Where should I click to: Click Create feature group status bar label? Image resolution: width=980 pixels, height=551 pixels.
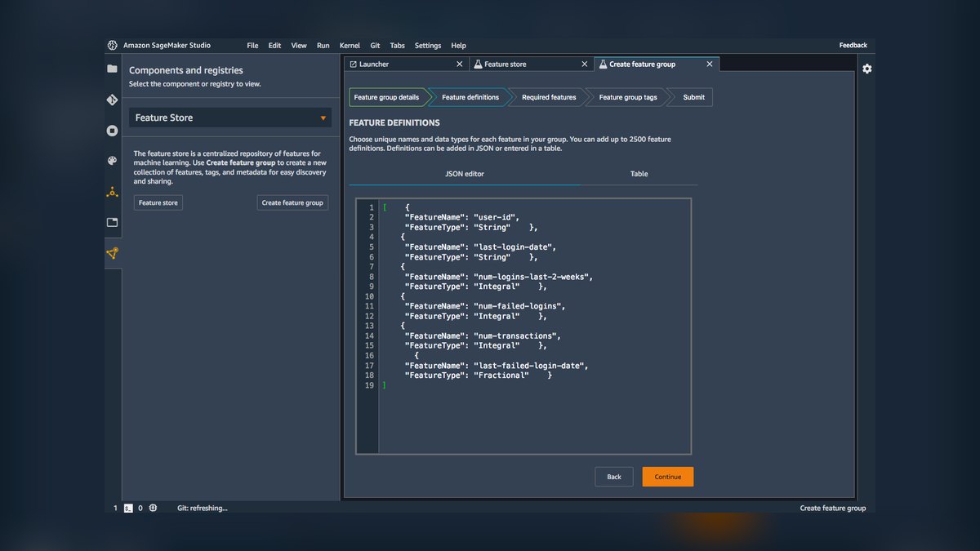click(x=833, y=508)
